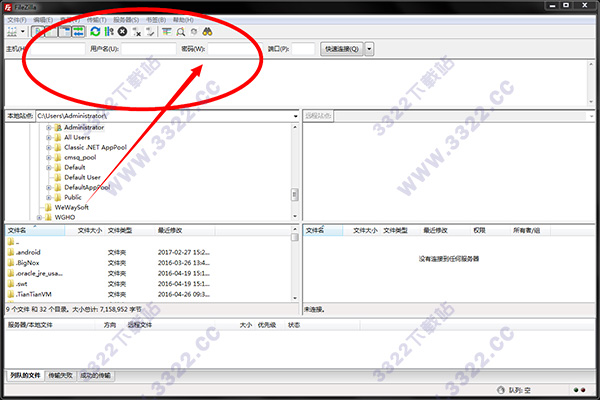This screenshot has width=600, height=400.
Task: Open the 文件(F) menu
Action: pos(17,20)
